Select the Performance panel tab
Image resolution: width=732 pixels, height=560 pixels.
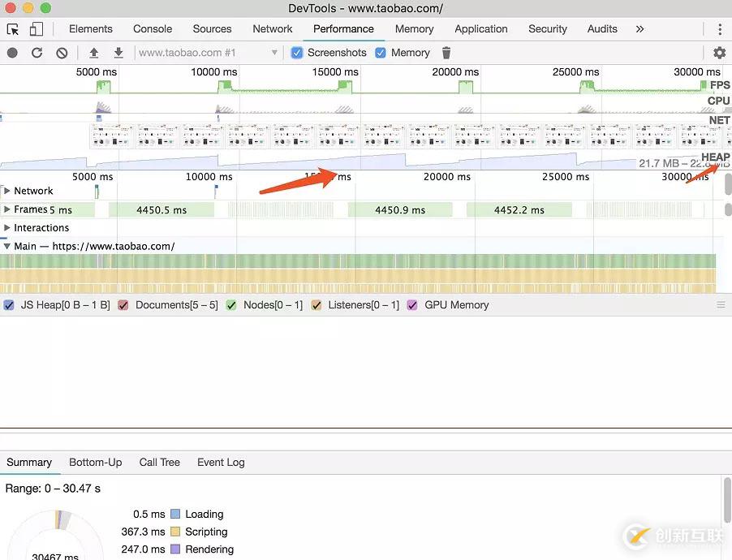point(343,29)
